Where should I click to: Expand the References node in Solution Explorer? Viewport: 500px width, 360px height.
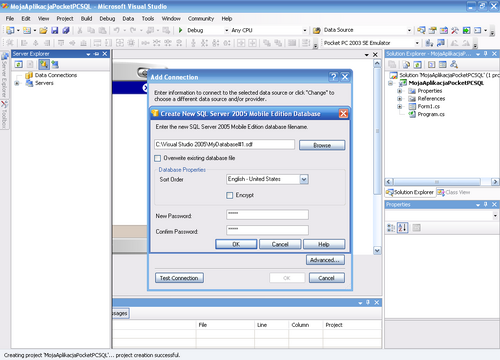click(x=399, y=99)
